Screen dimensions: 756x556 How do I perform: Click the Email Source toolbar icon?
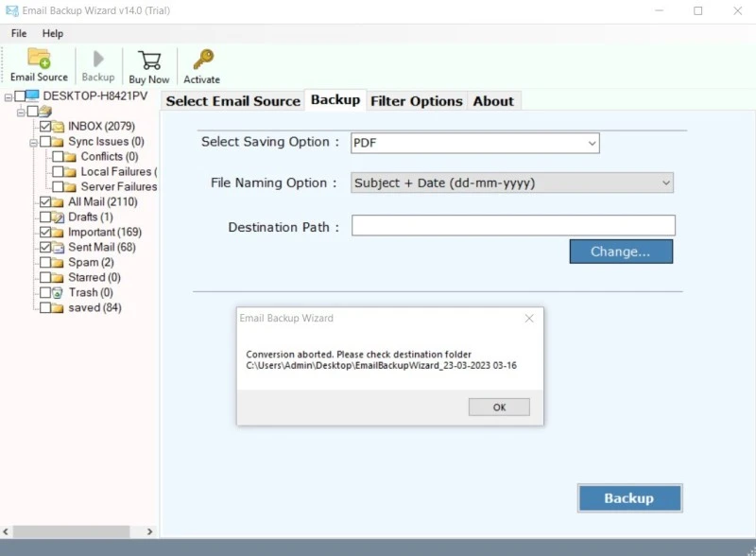pyautogui.click(x=39, y=59)
